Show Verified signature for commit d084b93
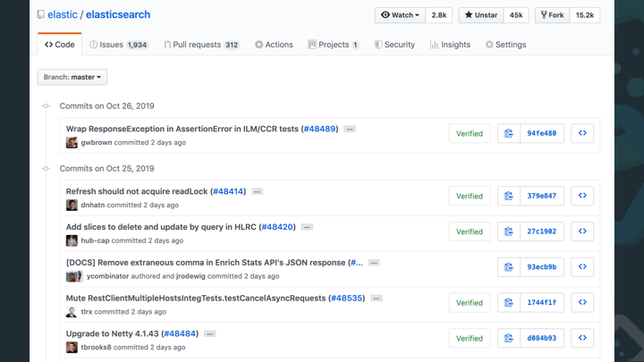 pyautogui.click(x=470, y=338)
